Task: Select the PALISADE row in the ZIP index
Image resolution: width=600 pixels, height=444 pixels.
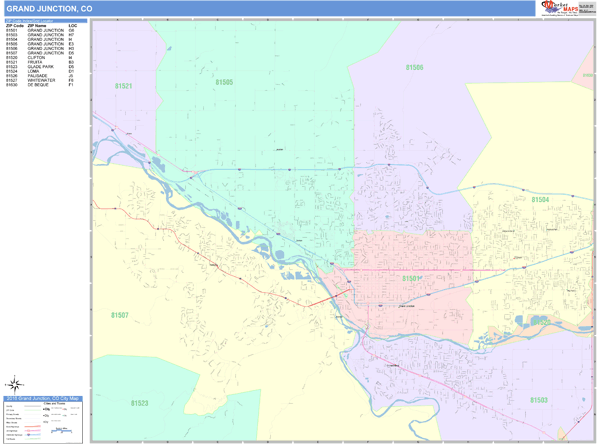Action: [40, 76]
